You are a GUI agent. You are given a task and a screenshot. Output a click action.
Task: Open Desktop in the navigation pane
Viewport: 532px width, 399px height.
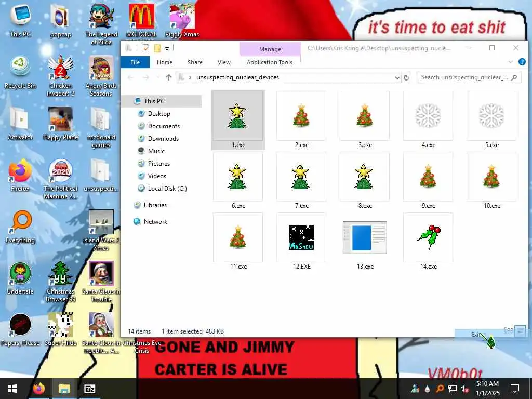tap(159, 114)
